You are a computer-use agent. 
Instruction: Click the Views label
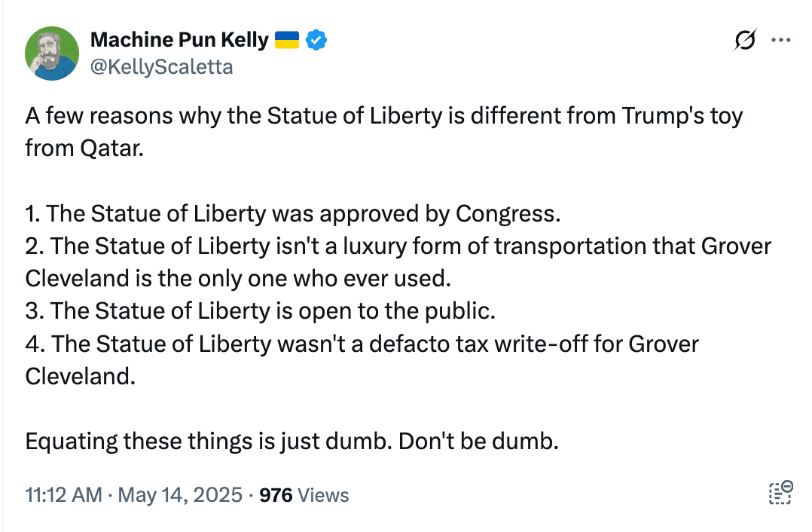(x=324, y=495)
